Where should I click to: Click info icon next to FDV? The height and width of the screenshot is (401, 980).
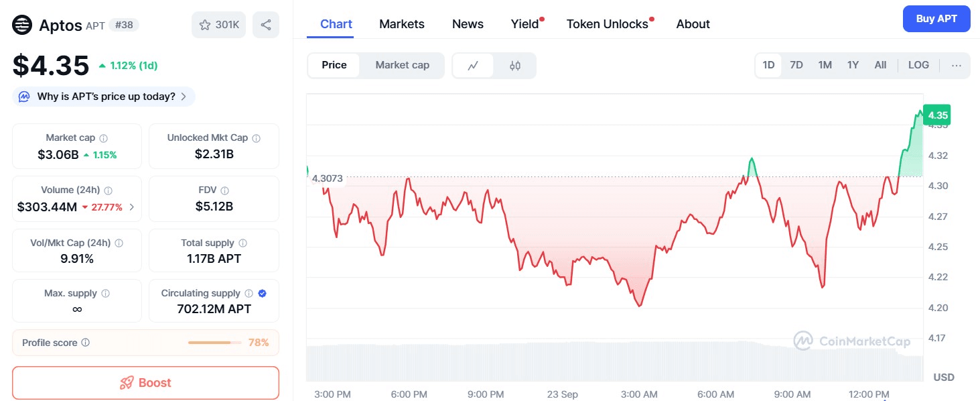tap(225, 190)
